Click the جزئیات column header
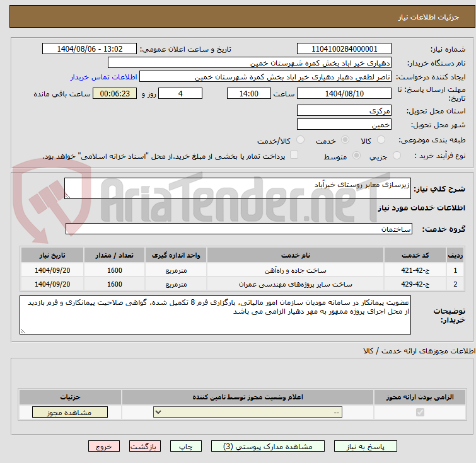 click(x=70, y=397)
